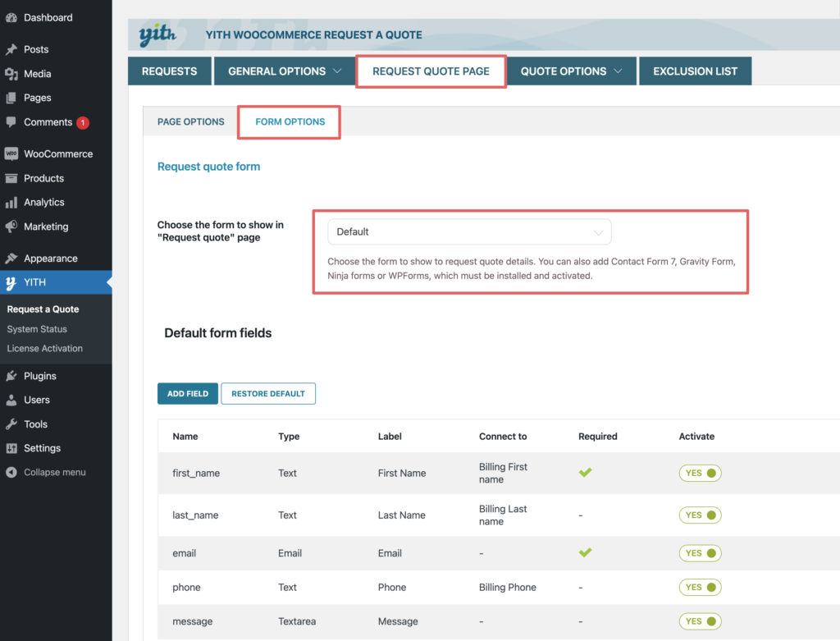Viewport: 840px width, 641px height.
Task: Click the Textarea type cell
Action: pos(297,621)
